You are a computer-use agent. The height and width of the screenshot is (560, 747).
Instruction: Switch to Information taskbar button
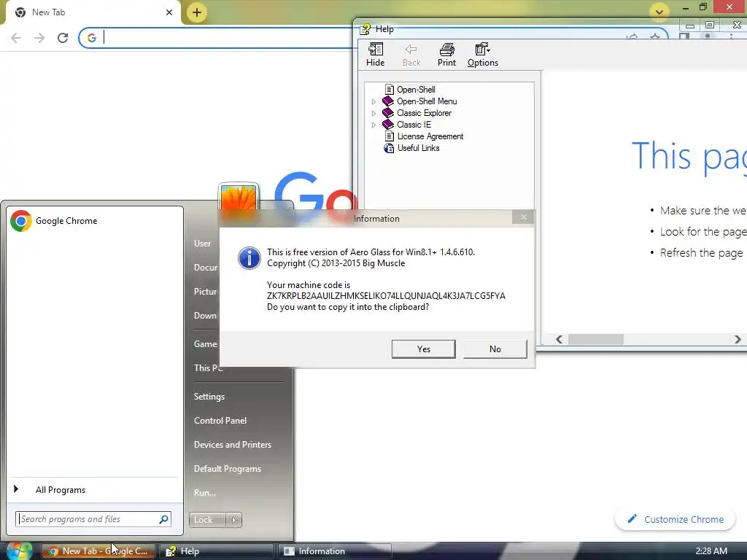pyautogui.click(x=335, y=551)
